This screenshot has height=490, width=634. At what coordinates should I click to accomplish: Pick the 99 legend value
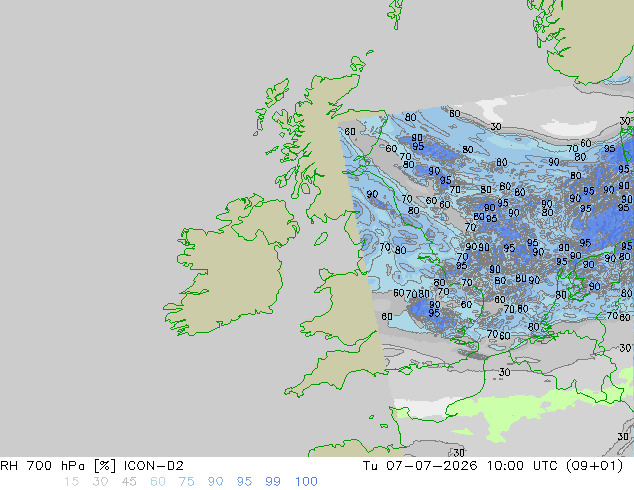(x=273, y=482)
